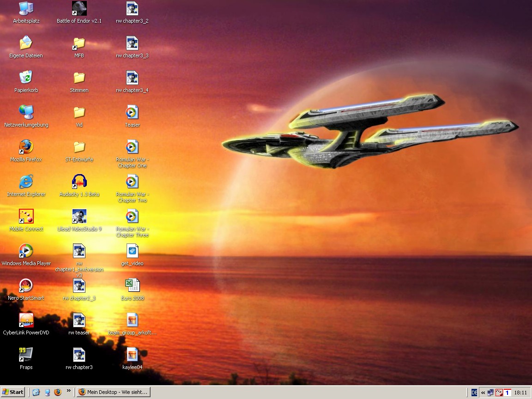Select the ST-Entwürfe folder
Screen dimensions: 532x399
[x=79, y=147]
